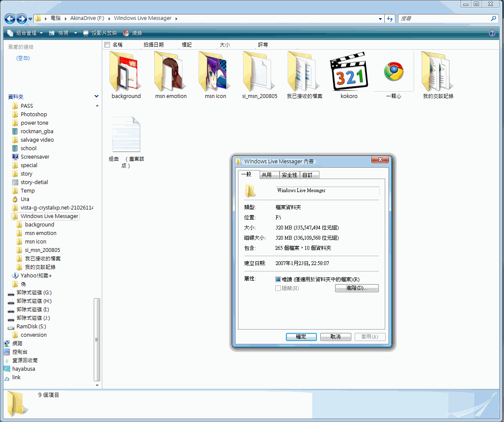Open address bar history dropdown arrow
The image size is (504, 422).
point(380,19)
